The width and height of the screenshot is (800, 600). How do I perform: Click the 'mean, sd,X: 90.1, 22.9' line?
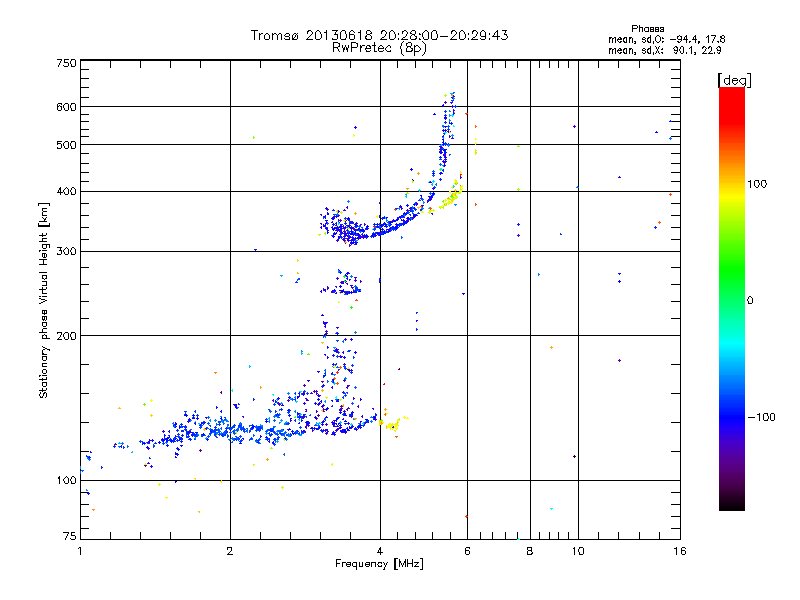coord(664,50)
